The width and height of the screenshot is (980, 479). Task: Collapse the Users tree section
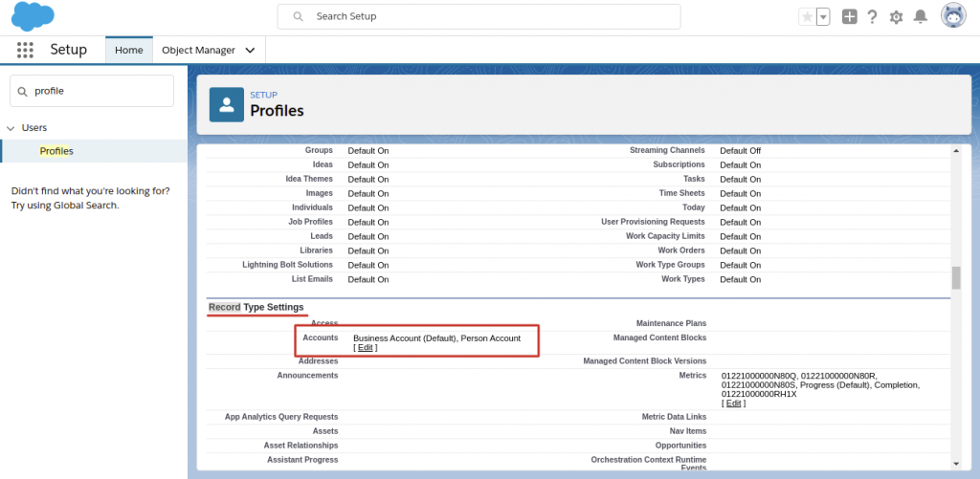11,128
